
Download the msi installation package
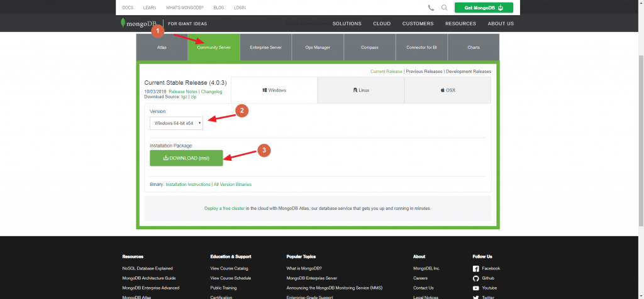pyautogui.click(x=186, y=158)
